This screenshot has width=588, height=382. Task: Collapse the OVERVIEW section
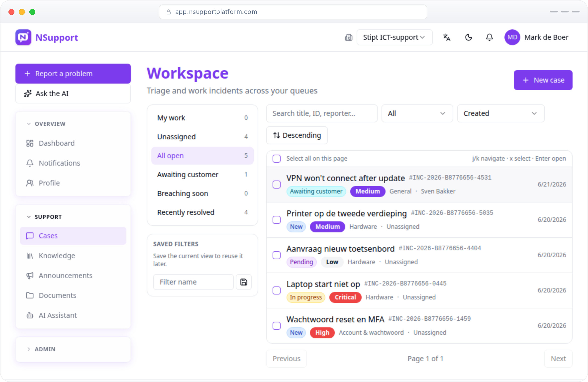pos(46,124)
